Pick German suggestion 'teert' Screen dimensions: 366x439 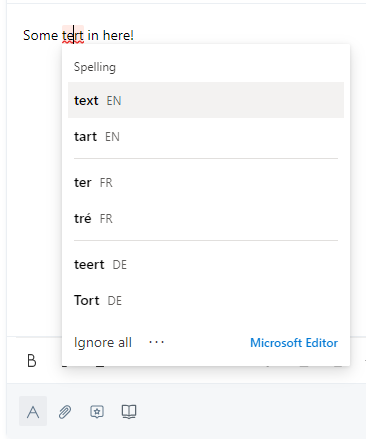206,264
